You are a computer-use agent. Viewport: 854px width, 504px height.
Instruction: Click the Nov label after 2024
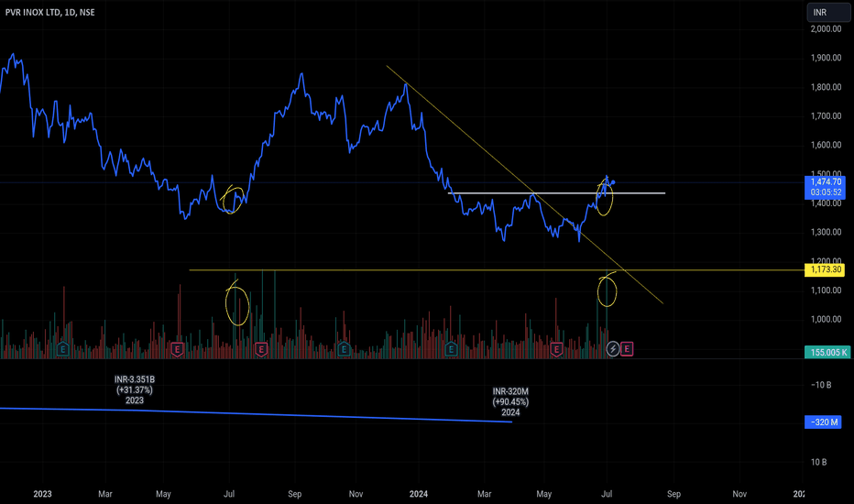tap(739, 494)
